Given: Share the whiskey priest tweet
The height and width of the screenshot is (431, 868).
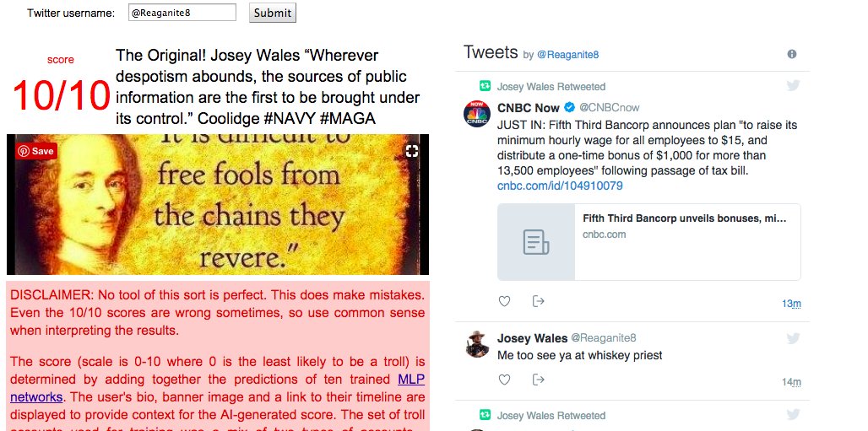Looking at the screenshot, I should click(x=538, y=380).
